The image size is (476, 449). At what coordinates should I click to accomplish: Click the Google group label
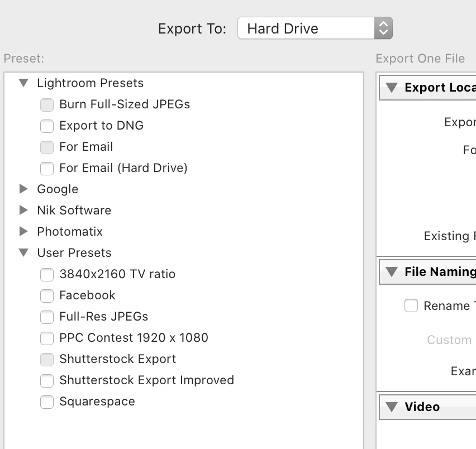(58, 189)
